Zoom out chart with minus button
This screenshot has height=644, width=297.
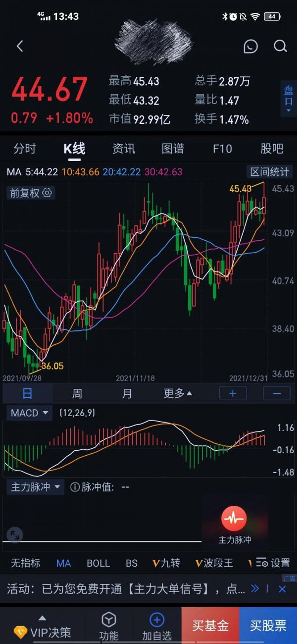point(277,393)
